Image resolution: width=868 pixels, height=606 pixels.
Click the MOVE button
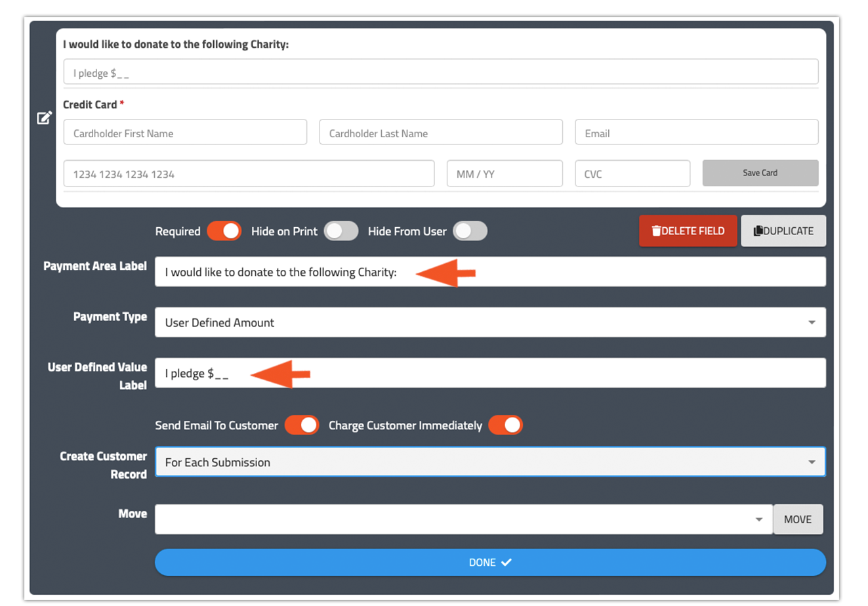pos(798,519)
